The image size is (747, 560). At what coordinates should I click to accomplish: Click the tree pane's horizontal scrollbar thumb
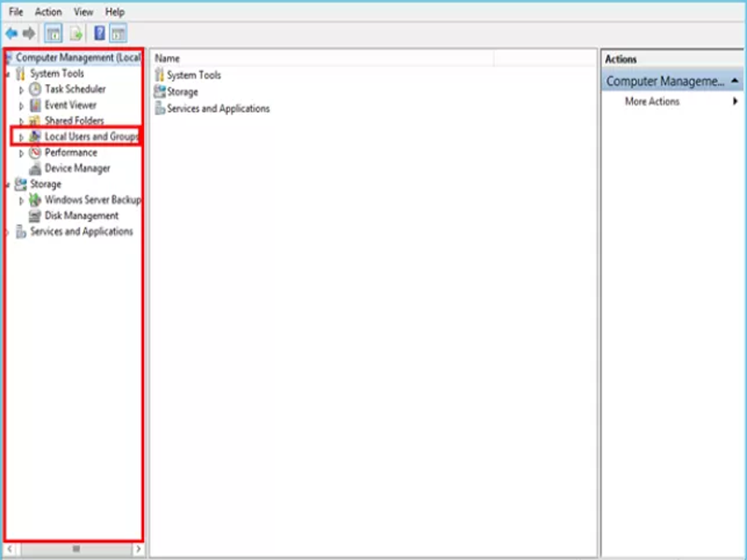pyautogui.click(x=76, y=549)
